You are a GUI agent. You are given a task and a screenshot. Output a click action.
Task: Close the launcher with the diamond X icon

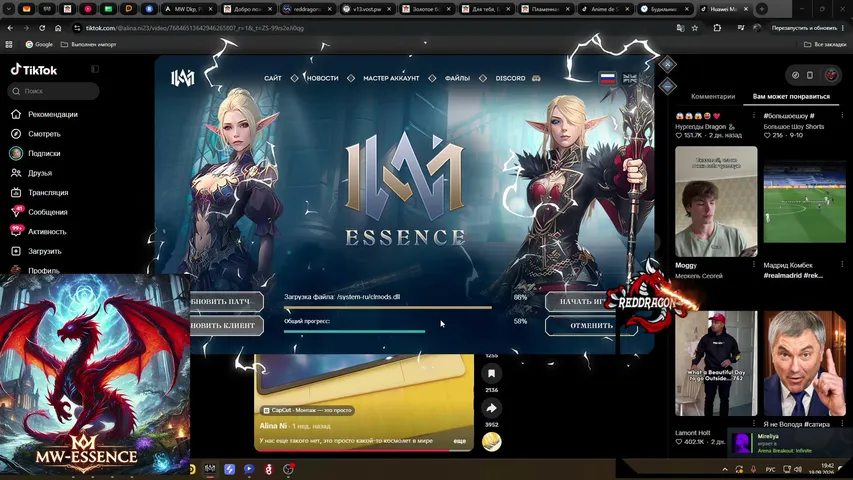coord(667,65)
